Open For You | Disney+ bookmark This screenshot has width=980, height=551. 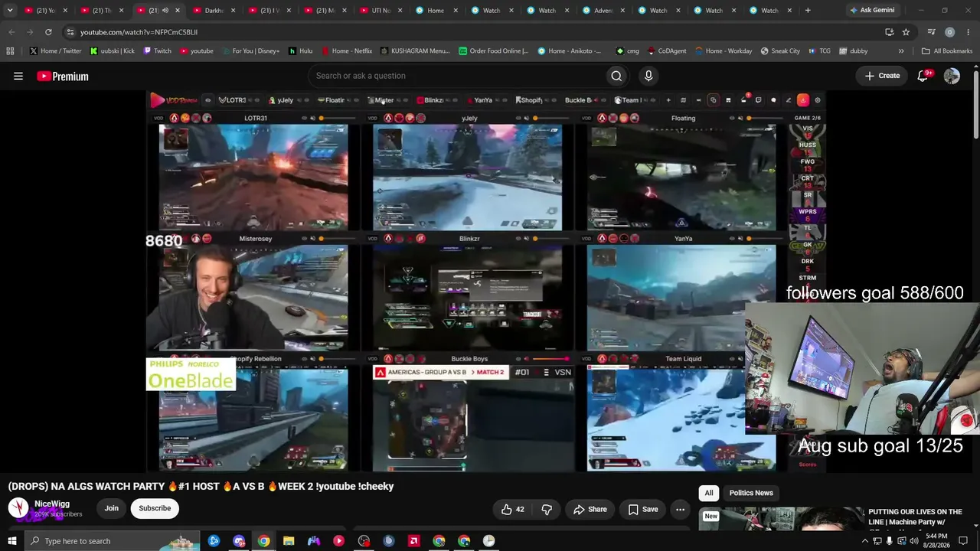(x=250, y=51)
